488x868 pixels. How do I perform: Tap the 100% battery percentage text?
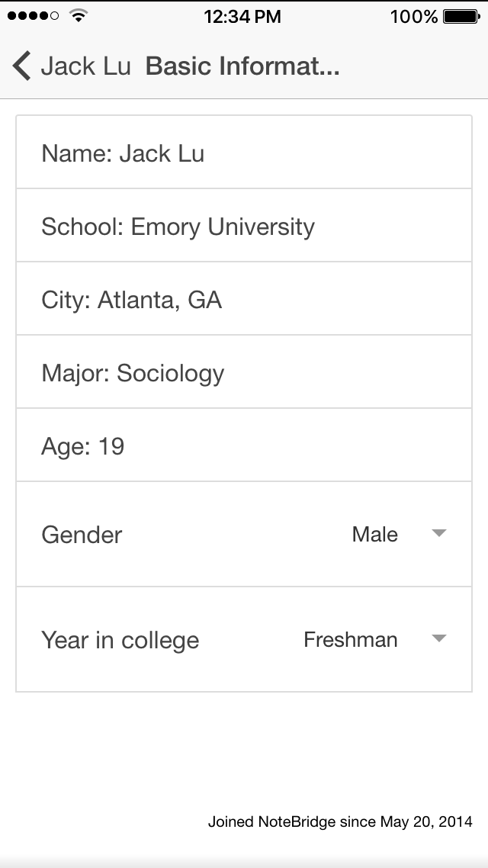(x=413, y=16)
